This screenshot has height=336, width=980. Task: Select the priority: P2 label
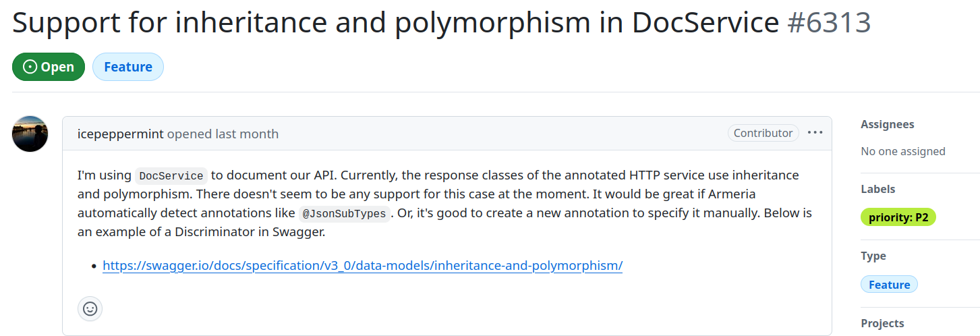[x=898, y=217]
